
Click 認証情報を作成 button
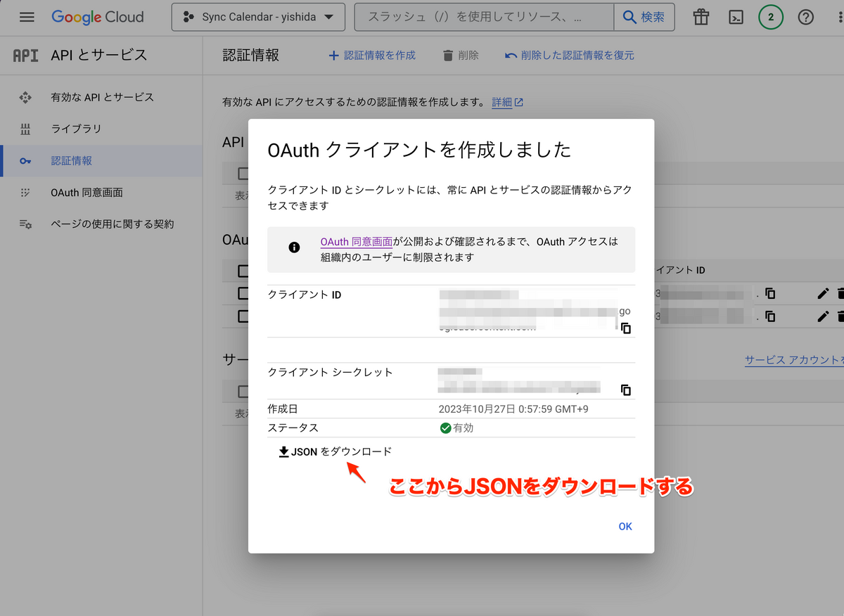tap(372, 55)
